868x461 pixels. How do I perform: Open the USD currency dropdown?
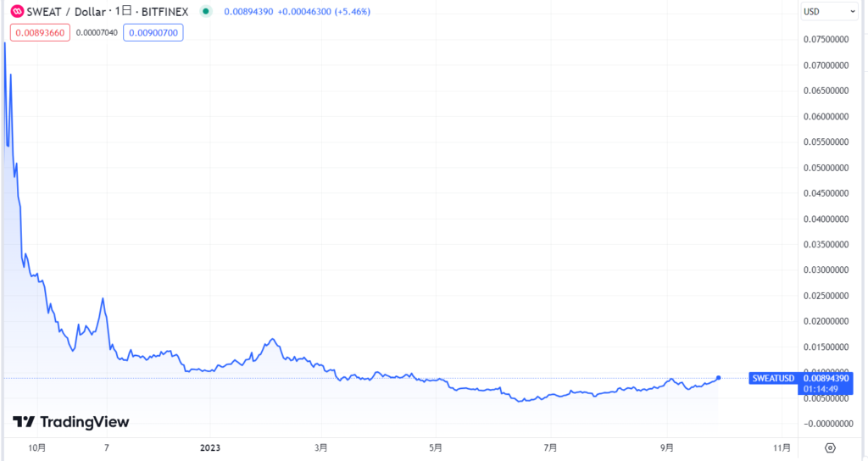[x=829, y=12]
